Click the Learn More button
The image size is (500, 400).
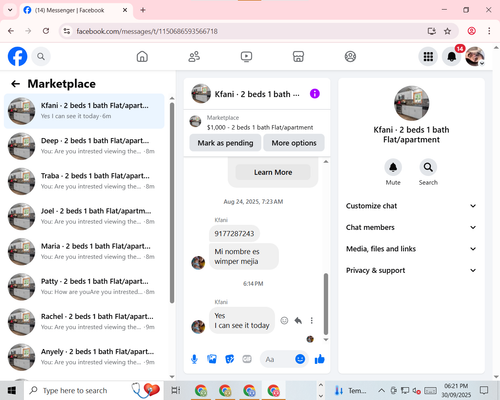coord(273,172)
